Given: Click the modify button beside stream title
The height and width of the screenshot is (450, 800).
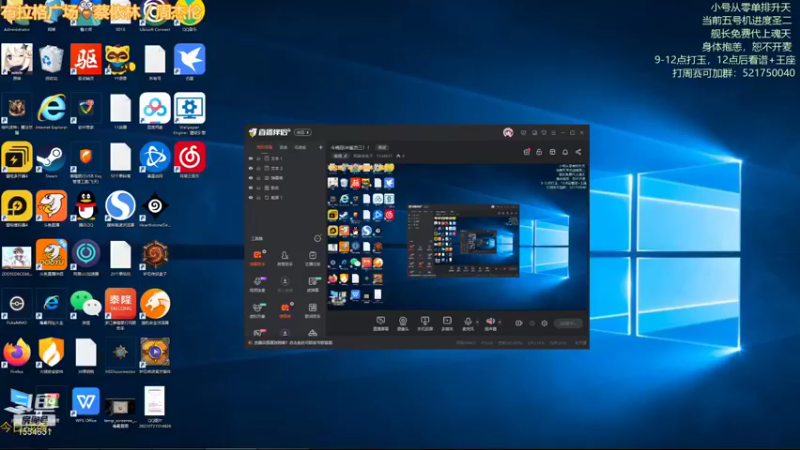Looking at the screenshot, I should (382, 147).
